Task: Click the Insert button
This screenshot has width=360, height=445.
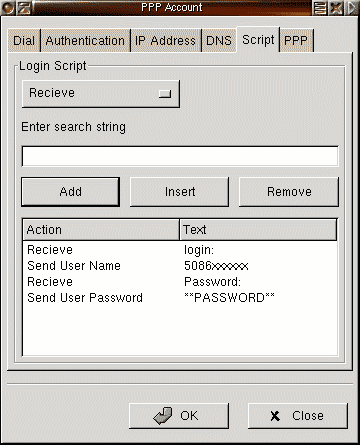Action: (179, 192)
